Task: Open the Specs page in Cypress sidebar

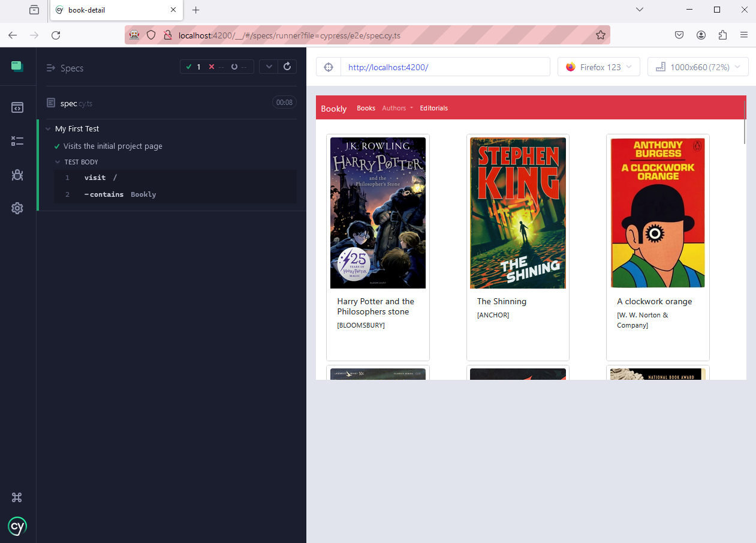Action: 17,107
